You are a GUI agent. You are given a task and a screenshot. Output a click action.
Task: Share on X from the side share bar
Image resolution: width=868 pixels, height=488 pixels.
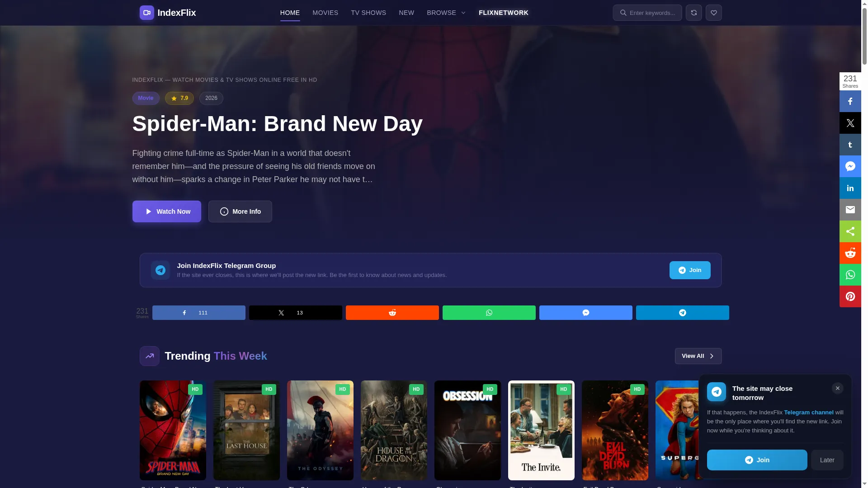pyautogui.click(x=850, y=123)
